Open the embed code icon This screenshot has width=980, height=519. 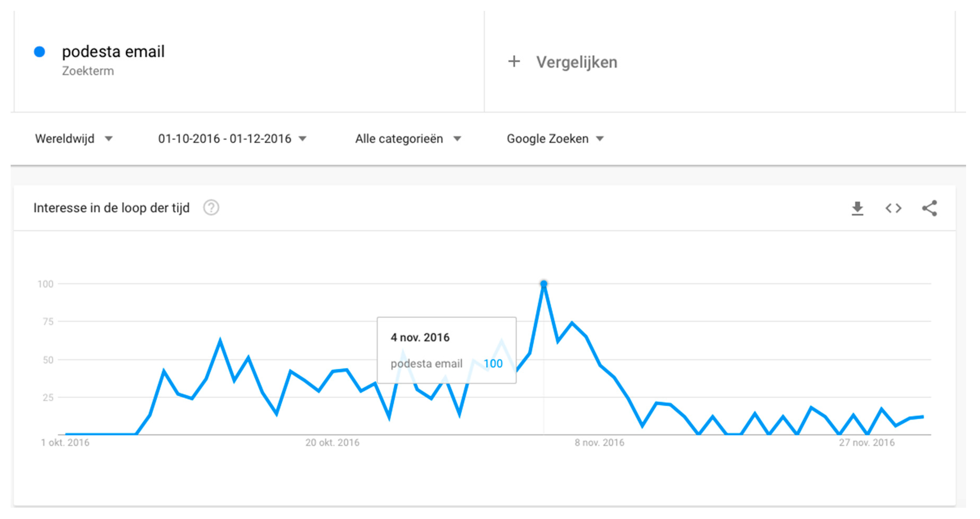pos(893,208)
